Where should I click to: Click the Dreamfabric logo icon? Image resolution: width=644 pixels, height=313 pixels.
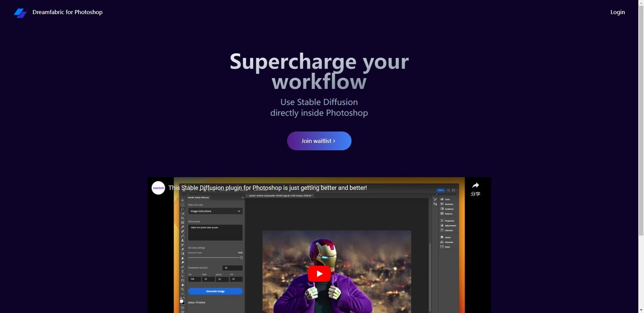pos(20,13)
